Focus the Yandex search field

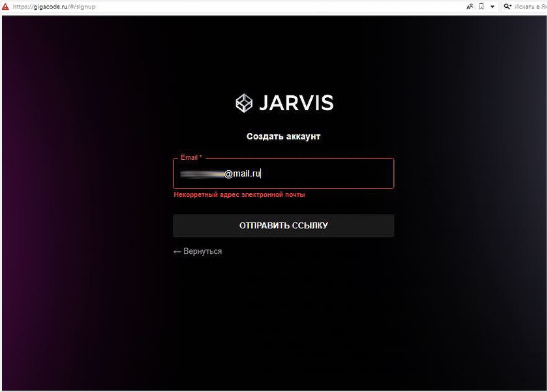pos(530,7)
